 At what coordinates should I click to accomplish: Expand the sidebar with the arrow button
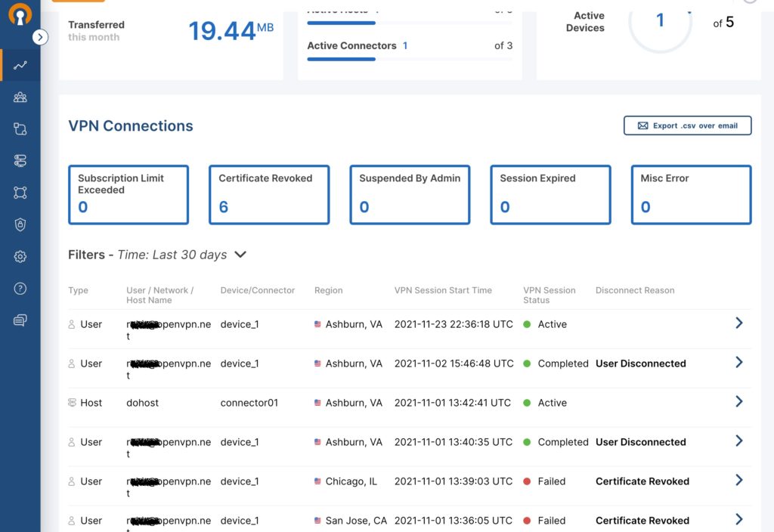40,37
